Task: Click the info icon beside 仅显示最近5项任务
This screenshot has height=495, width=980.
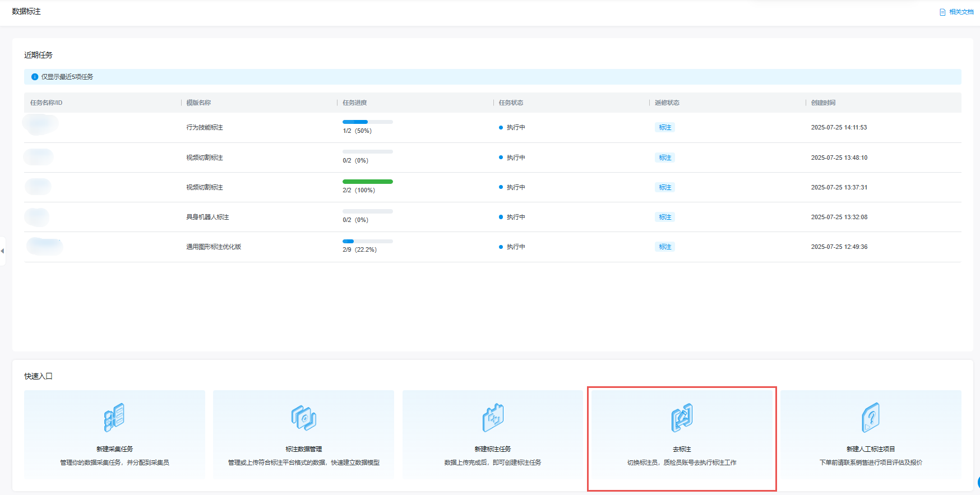Action: [x=35, y=77]
